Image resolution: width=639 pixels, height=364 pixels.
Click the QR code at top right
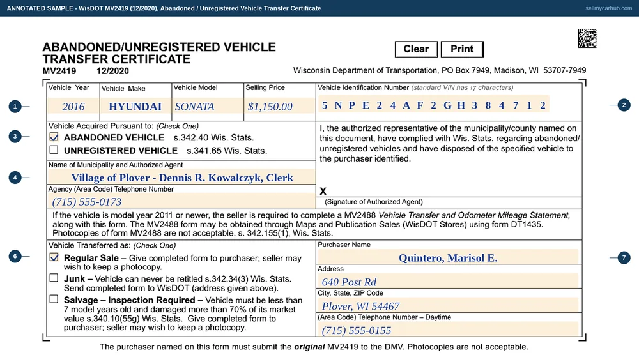(587, 38)
